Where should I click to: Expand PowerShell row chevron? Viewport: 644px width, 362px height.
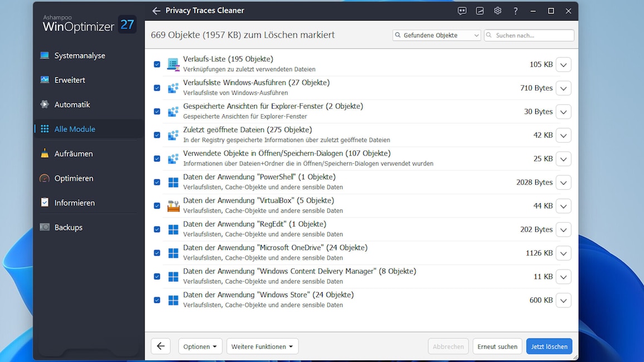564,183
